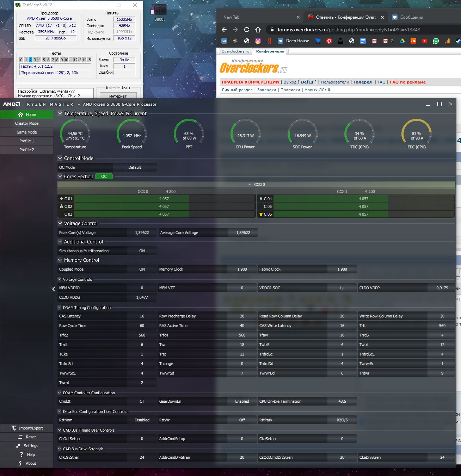Collapse the Voltage Control section

click(x=60, y=223)
